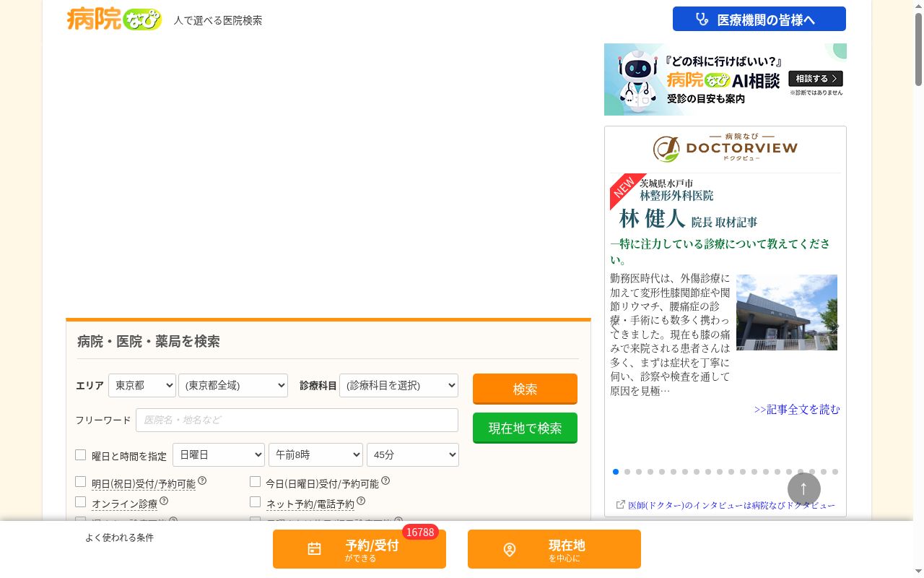Image resolution: width=924 pixels, height=578 pixels.
Task: Open the インタビューは病院なびドクタビュー link
Action: [x=732, y=506]
